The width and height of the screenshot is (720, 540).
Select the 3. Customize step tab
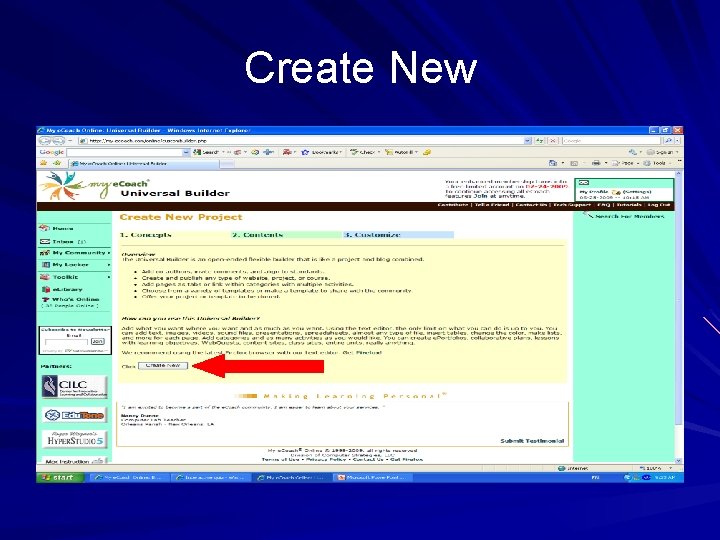tap(399, 235)
